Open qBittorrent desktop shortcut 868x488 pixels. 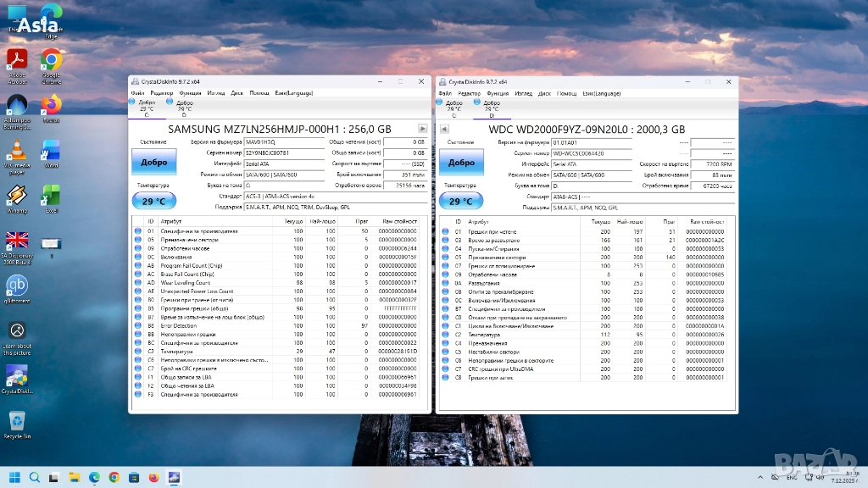click(x=16, y=286)
